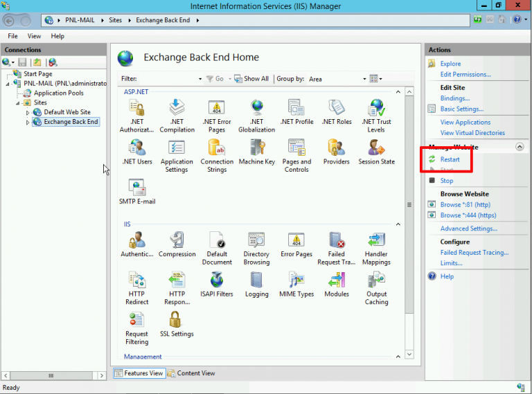Image resolution: width=532 pixels, height=394 pixels.
Task: Click Browse *:444 (https) link
Action: click(x=468, y=215)
